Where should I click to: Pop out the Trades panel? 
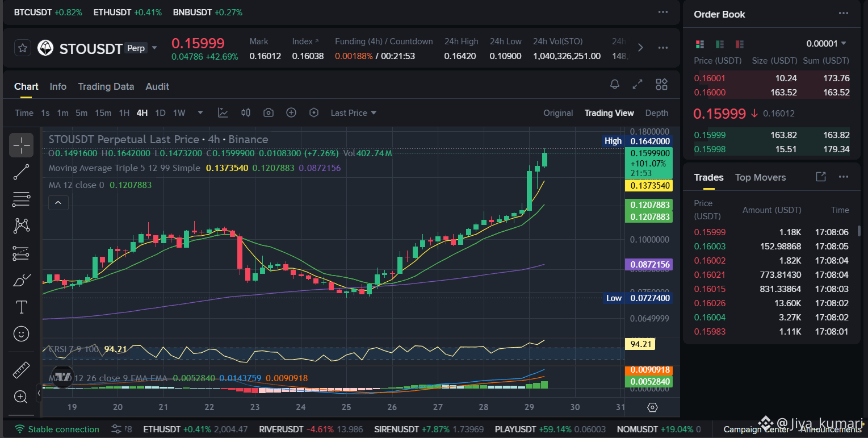[x=820, y=177]
